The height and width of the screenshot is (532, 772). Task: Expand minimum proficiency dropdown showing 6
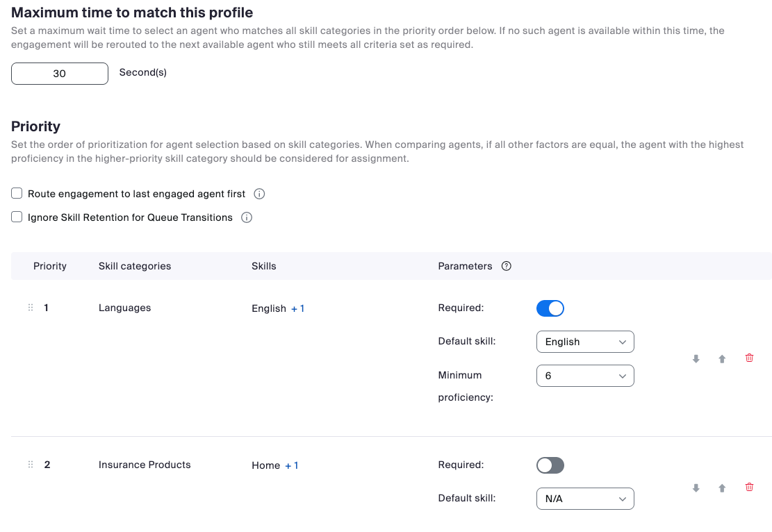[585, 376]
